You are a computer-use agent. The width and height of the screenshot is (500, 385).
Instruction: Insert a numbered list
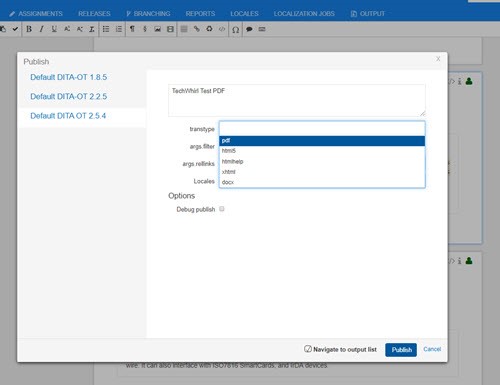point(119,29)
